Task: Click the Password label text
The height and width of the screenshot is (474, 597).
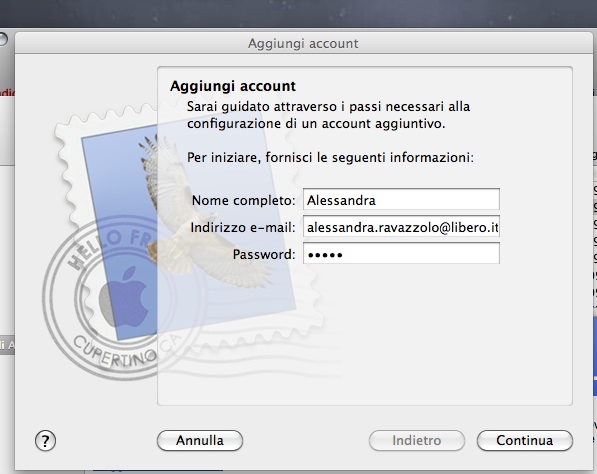Action: point(264,254)
